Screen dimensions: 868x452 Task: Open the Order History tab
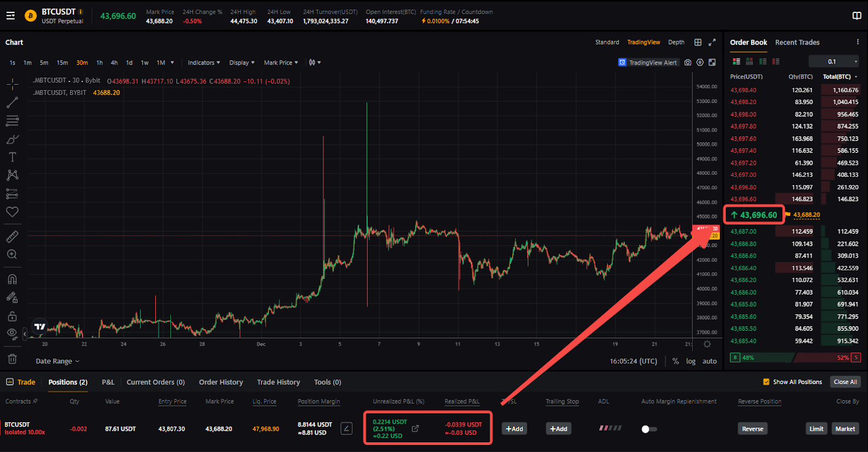[221, 382]
